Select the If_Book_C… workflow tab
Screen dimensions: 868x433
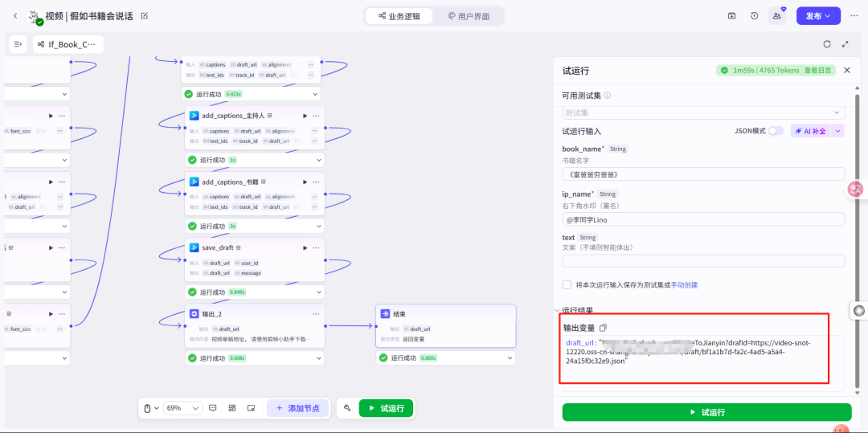click(68, 44)
